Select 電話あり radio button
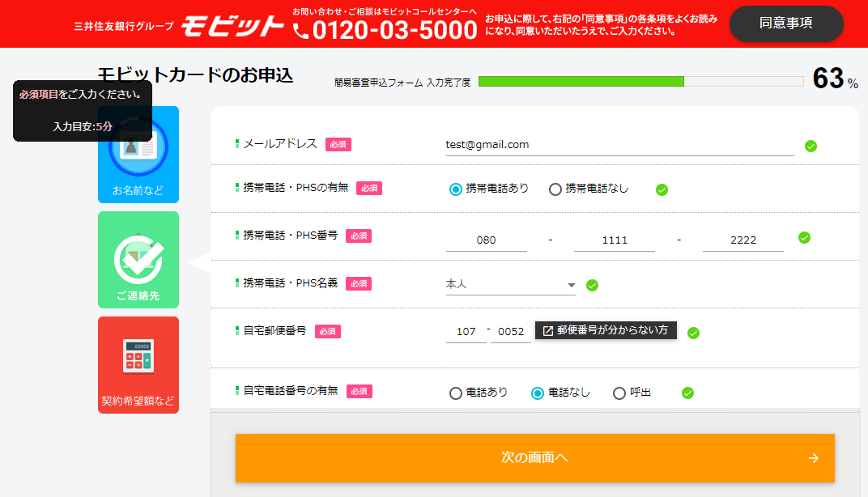The image size is (868, 497). (x=456, y=393)
